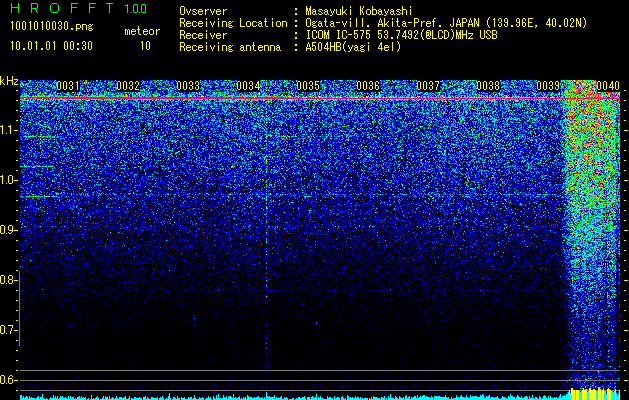The height and width of the screenshot is (400, 629).
Task: Click the observer name Masayuki Kobayashi
Action: [359, 11]
